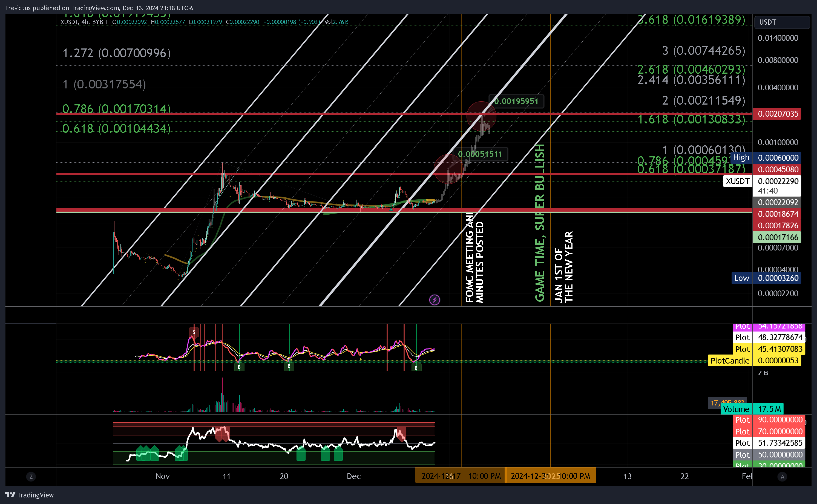Screen dimensions: 817x504
Task: Click the 3.618 (0.01619389) Fibonacci label
Action: click(x=691, y=19)
